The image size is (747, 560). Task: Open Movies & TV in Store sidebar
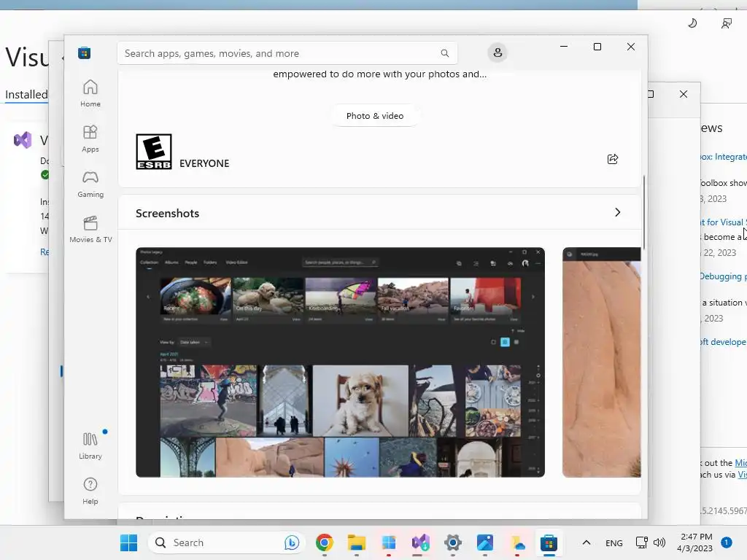coord(90,229)
